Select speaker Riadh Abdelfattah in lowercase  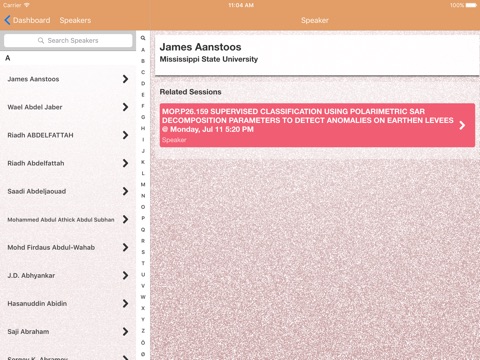[x=68, y=163]
